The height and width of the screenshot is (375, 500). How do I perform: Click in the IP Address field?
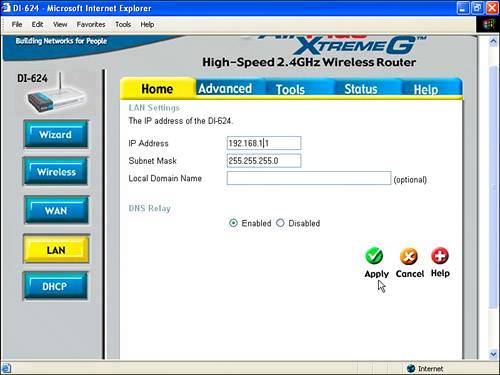click(x=264, y=143)
